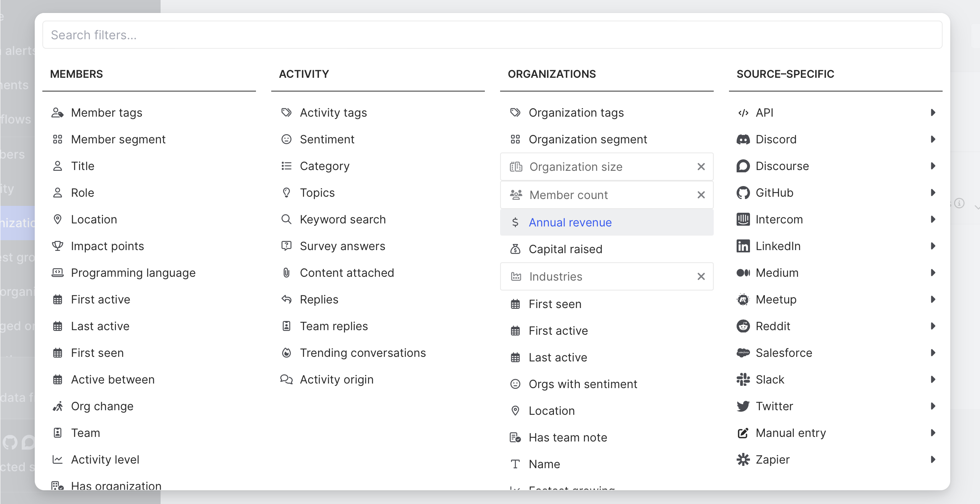The height and width of the screenshot is (504, 980).
Task: Focus the Search filters input field
Action: (492, 35)
